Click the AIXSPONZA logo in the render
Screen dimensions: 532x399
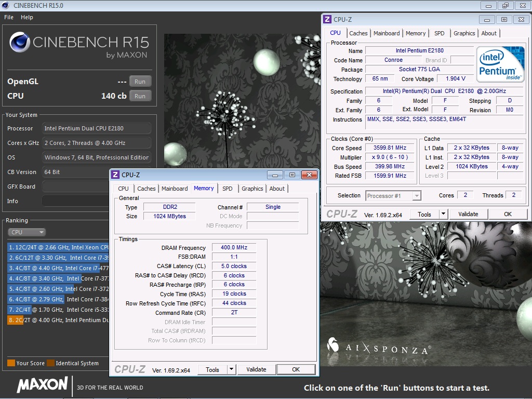click(379, 346)
